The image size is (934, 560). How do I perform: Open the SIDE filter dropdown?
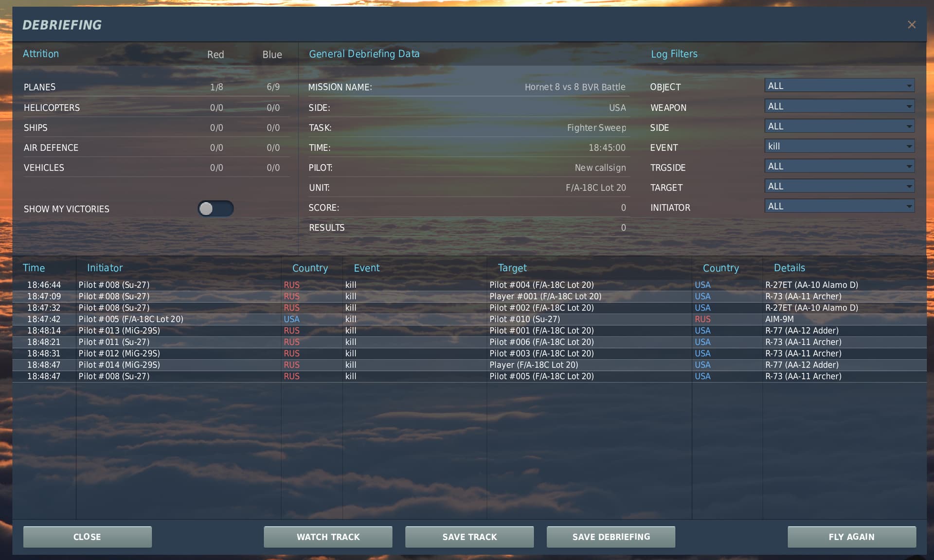click(x=839, y=126)
